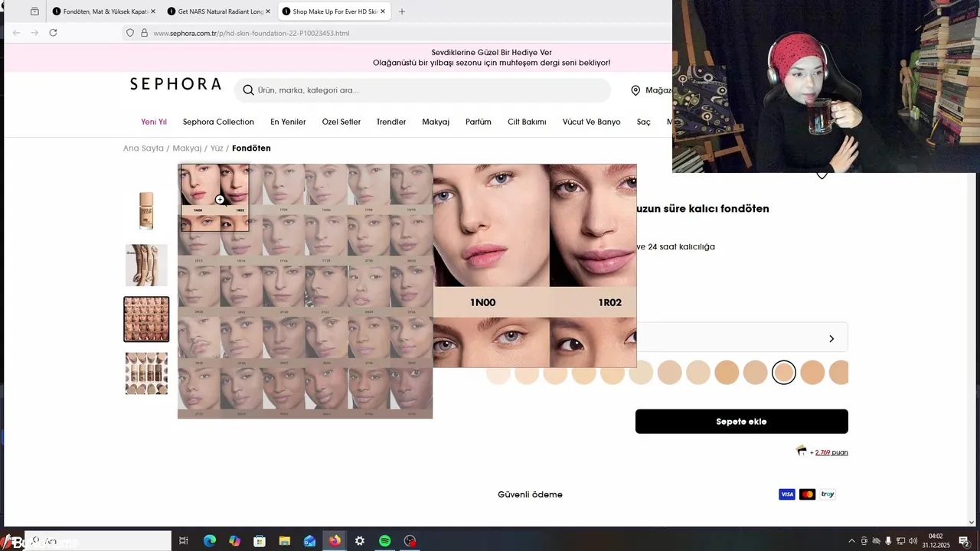Screen dimensions: 980x551
Task: Close the 'Get NARS Natural Radiant Long' tab
Action: (x=268, y=11)
